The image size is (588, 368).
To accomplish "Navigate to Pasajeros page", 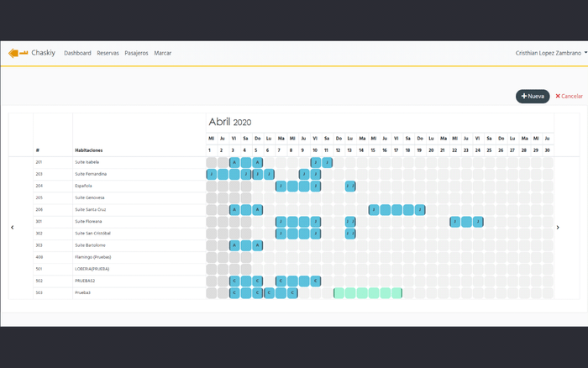I will [136, 53].
